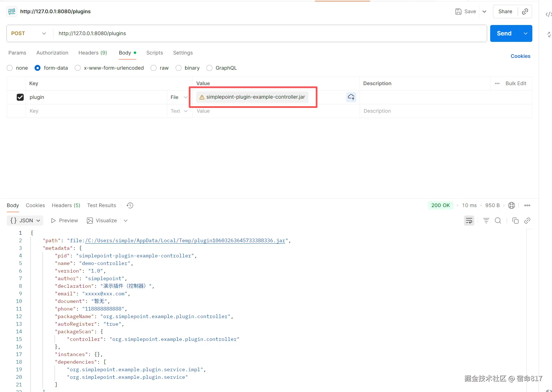Choose x-www-form-urlencoded radio option
Screen dimensions: 552x392
(78, 68)
